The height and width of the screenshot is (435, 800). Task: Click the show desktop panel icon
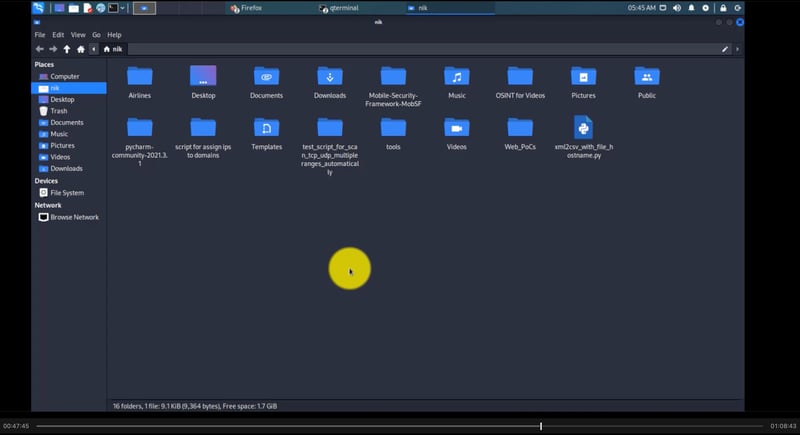pos(59,8)
